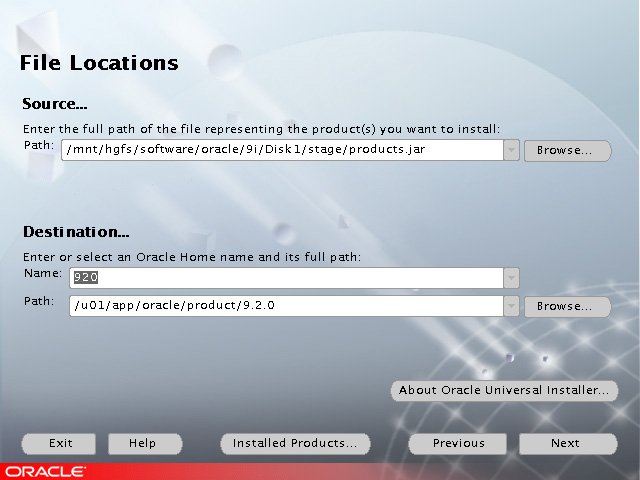Click the Source path text field
Screen dimensions: 640x480
click(x=280, y=150)
